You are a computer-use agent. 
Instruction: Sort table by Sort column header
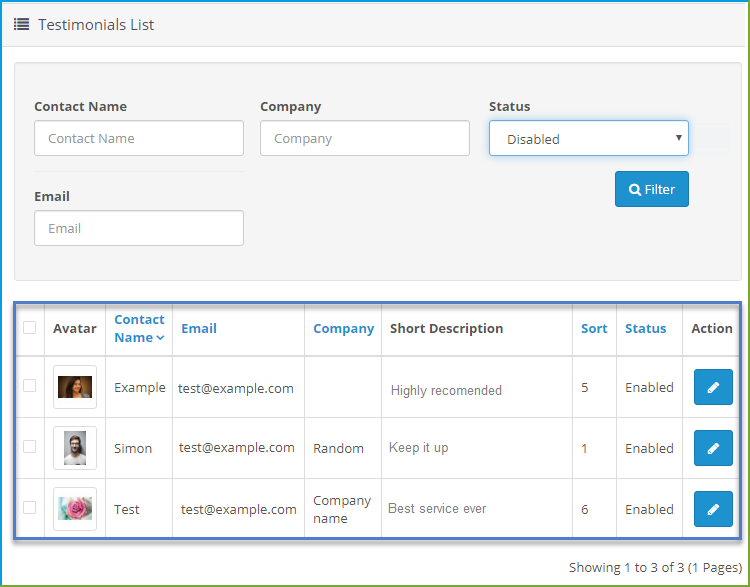pos(594,328)
